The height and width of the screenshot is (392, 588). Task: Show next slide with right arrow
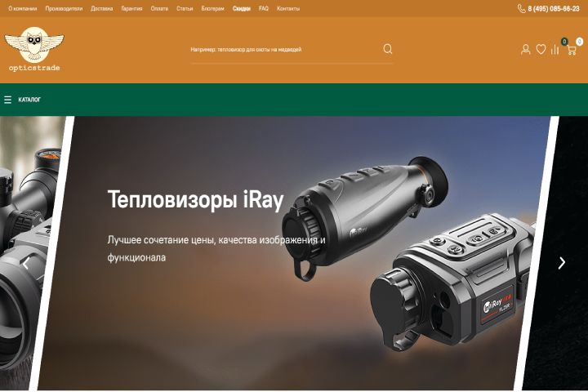coord(561,263)
